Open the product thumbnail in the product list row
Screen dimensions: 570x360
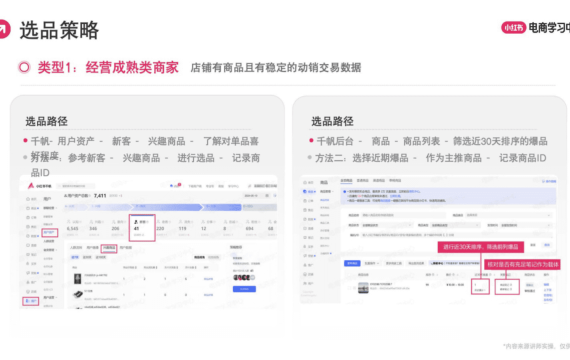(363, 288)
